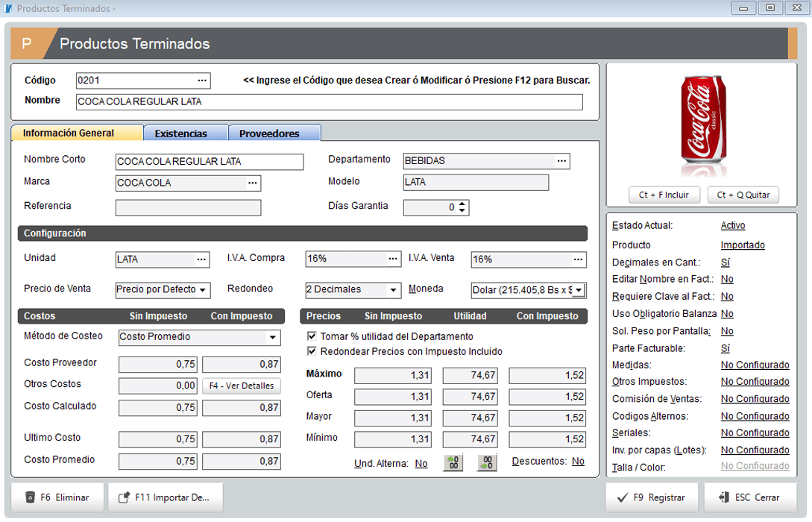This screenshot has height=522, width=812.
Task: Click the F6 Eliminar button label
Action: (x=65, y=497)
